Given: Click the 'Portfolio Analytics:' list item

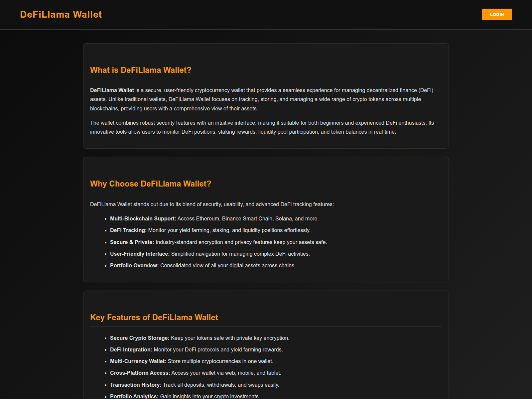Looking at the screenshot, I should coord(185,396).
